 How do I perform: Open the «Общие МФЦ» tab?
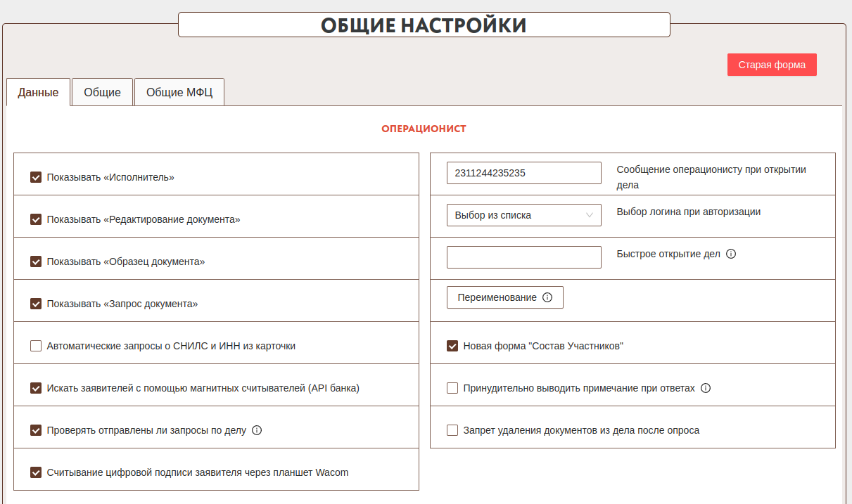tap(179, 92)
